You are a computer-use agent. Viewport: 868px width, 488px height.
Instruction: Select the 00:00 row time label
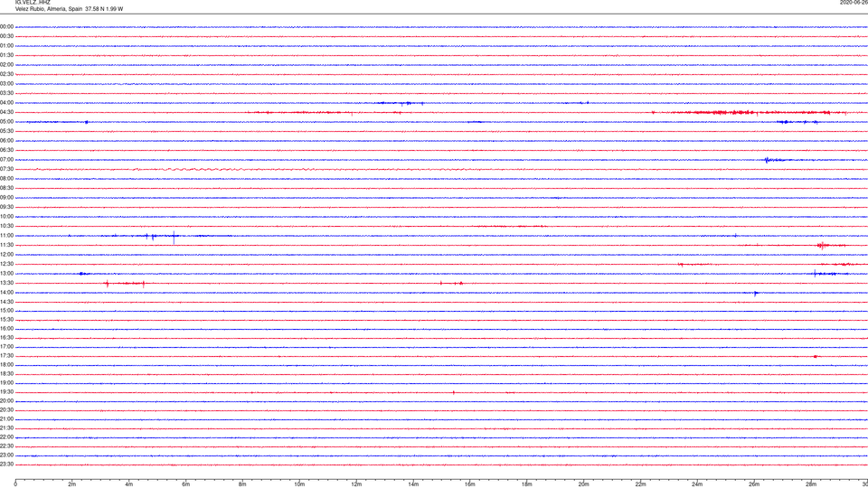[x=6, y=26]
